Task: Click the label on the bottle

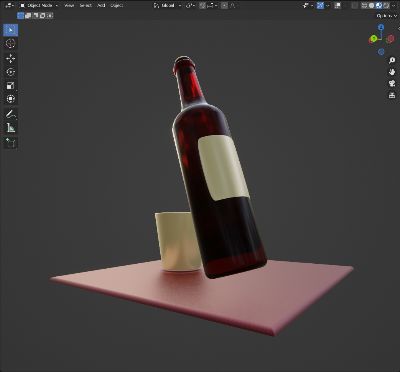Action: point(223,168)
